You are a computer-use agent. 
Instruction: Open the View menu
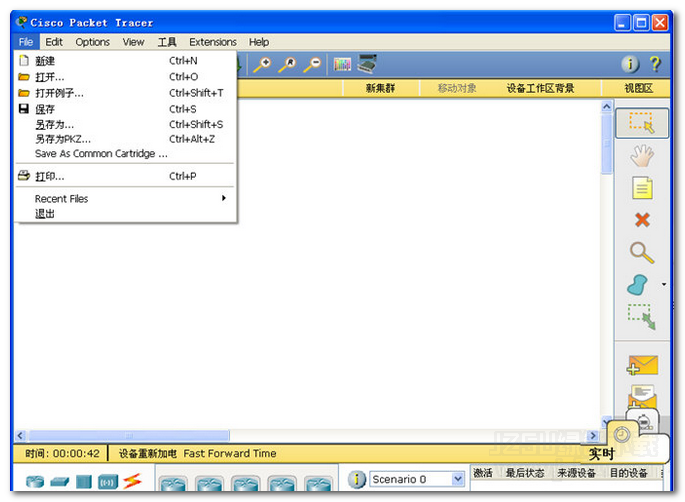pyautogui.click(x=133, y=42)
